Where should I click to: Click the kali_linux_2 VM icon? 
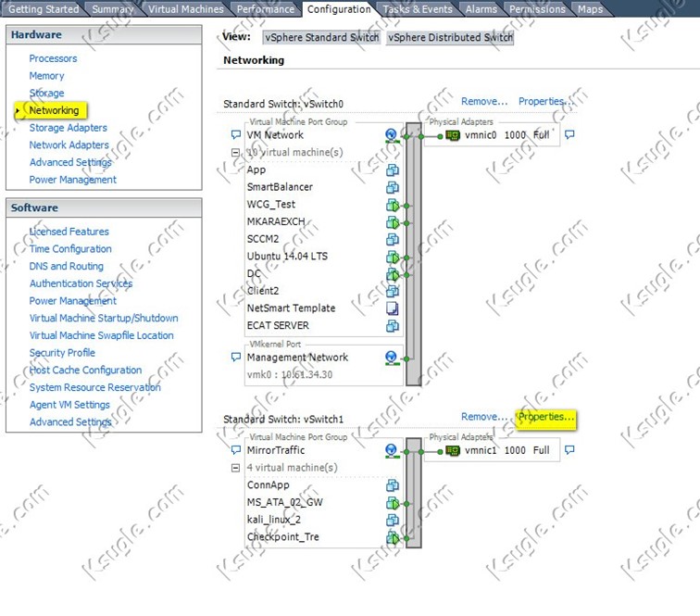[393, 520]
